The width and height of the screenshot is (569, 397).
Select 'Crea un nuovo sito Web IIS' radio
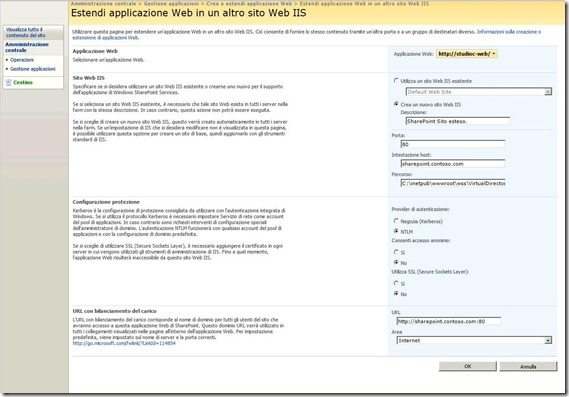point(396,104)
